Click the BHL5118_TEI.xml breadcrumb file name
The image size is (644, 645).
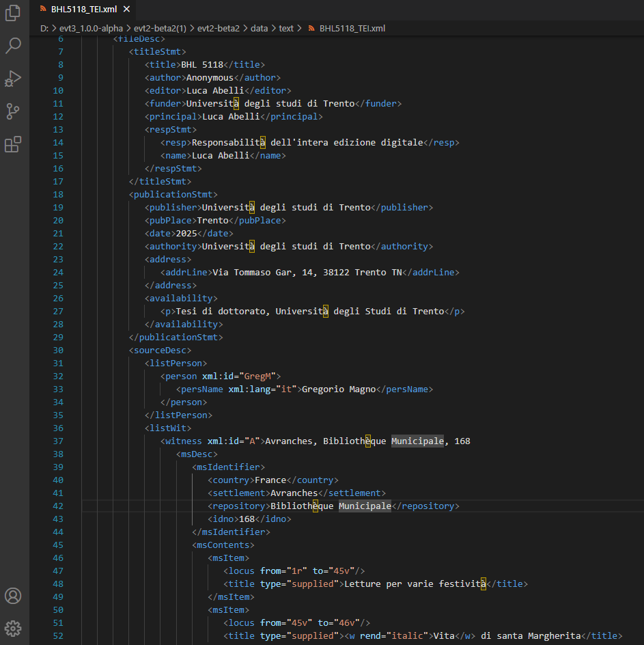tap(352, 28)
